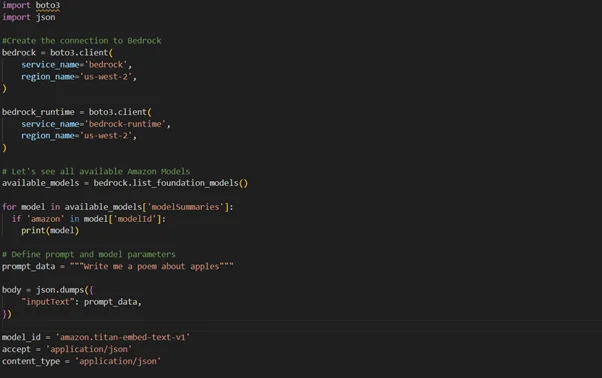Click 'json' in the import json line
Viewport: 602px width, 378px height.
pyautogui.click(x=46, y=17)
